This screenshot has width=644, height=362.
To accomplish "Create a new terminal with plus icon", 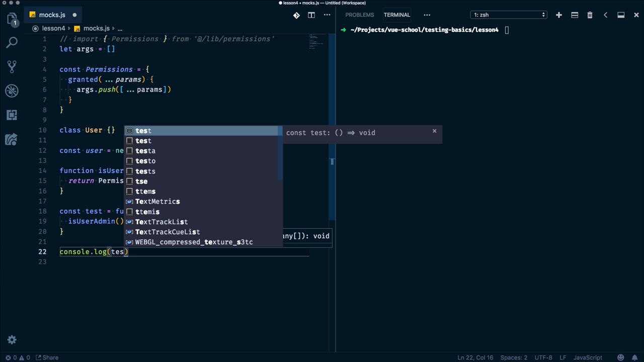I will click(559, 15).
